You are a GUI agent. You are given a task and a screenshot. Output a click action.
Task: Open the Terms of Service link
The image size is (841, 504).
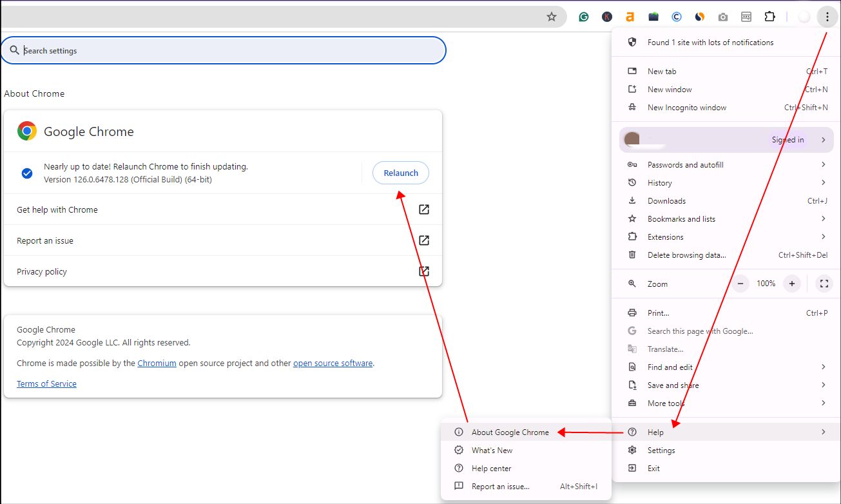click(x=46, y=384)
